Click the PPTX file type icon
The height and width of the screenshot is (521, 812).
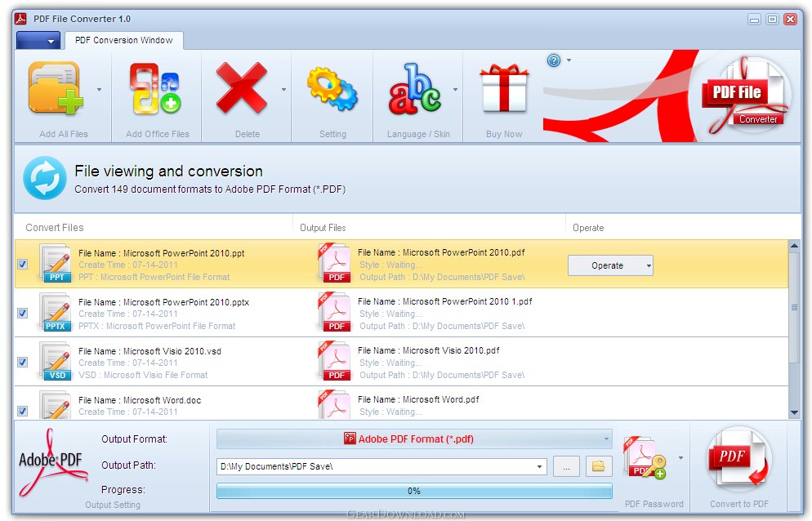tap(56, 313)
